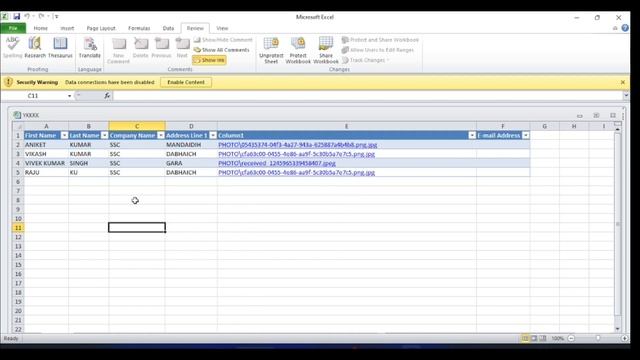Run the Spelling check tool
This screenshot has width=640, height=360.
click(x=13, y=47)
